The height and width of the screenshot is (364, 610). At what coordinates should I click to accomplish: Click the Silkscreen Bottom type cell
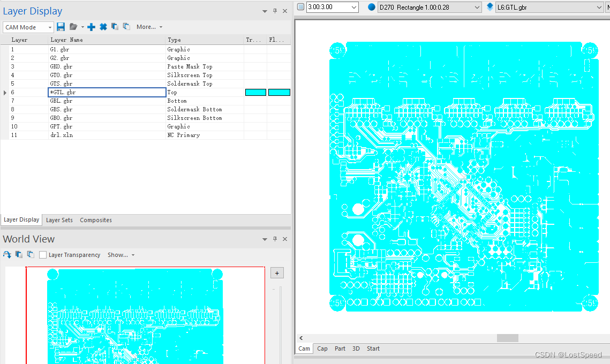tap(205, 118)
